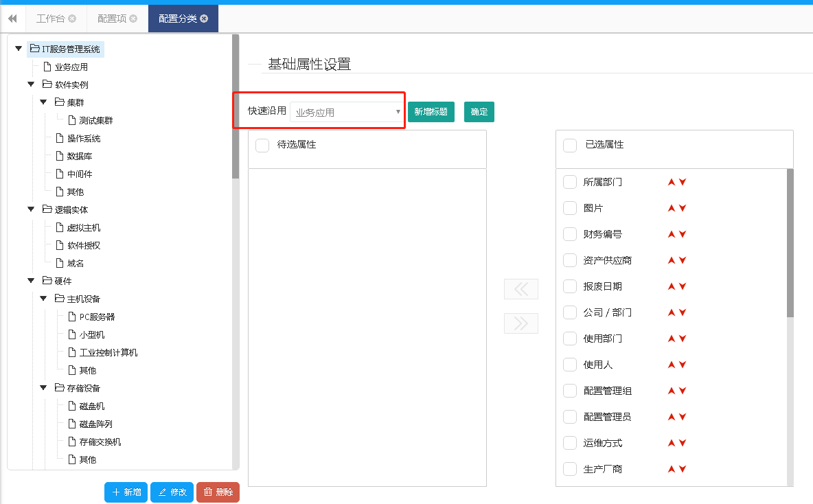
Task: Move 生产厂商 down with red down arrow
Action: click(683, 469)
